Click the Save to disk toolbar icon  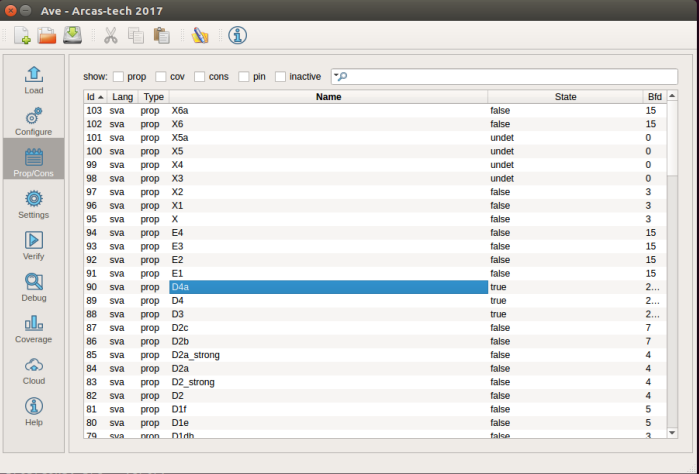click(x=72, y=35)
